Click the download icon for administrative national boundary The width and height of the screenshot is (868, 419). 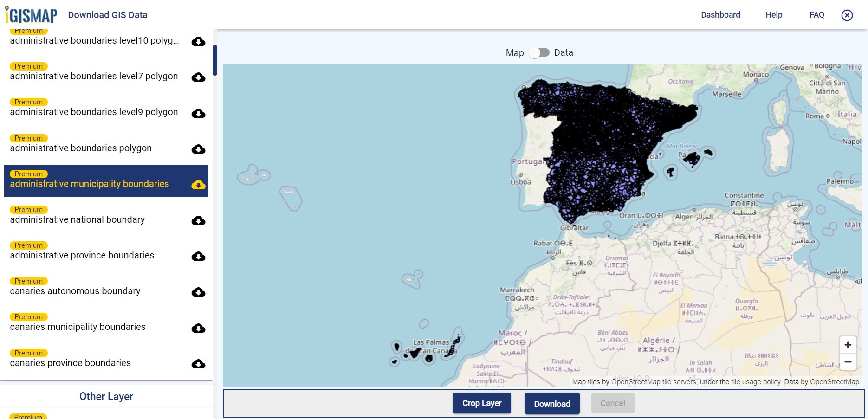pyautogui.click(x=198, y=221)
